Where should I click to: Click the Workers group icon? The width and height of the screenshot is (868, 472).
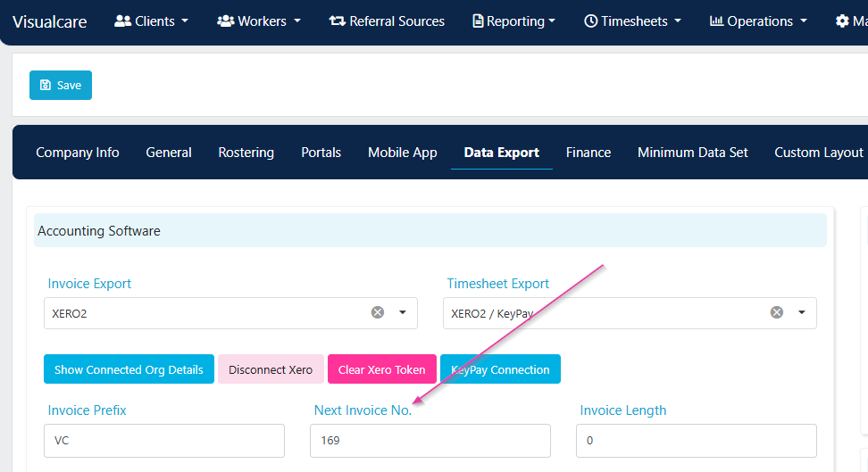point(225,21)
